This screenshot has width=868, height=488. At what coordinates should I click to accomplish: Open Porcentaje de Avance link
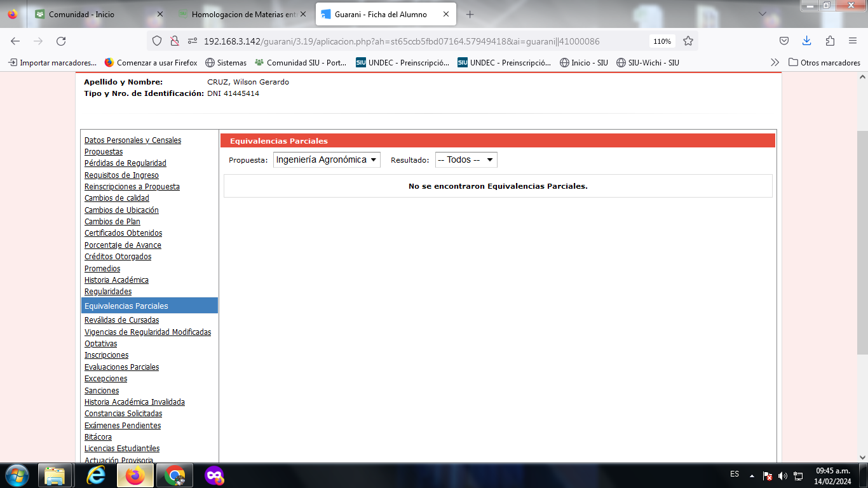123,245
